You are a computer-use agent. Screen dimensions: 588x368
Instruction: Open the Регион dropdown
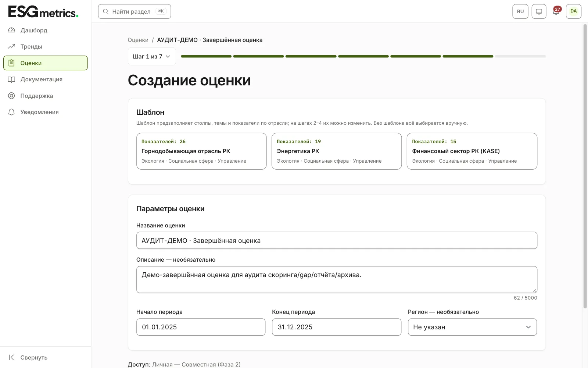[472, 327]
